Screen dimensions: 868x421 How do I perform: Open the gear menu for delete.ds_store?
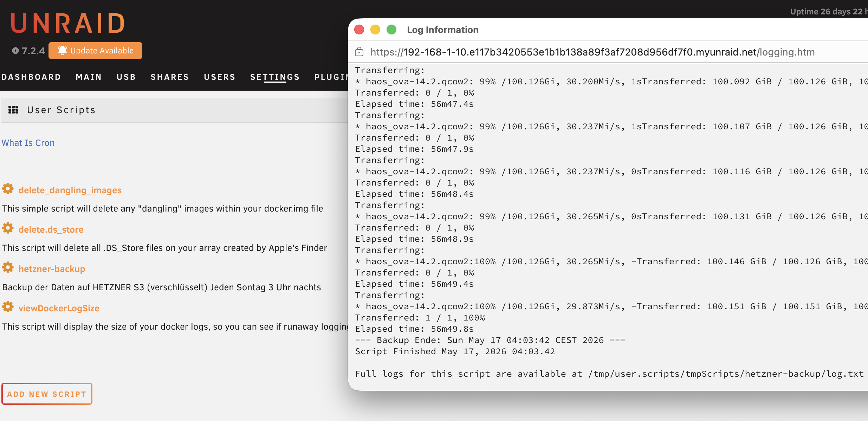coord(8,228)
